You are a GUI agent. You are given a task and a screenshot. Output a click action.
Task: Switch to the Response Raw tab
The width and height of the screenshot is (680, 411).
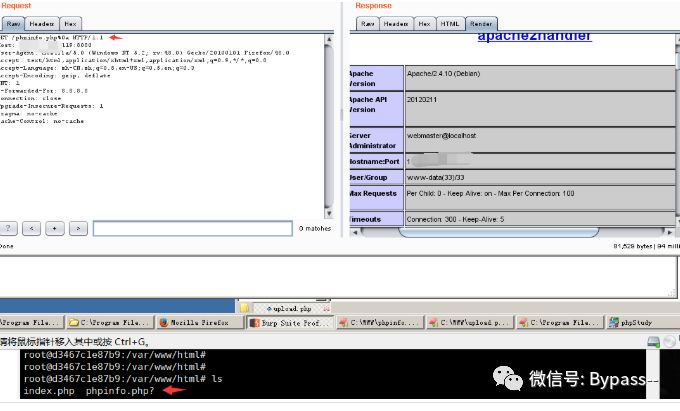click(368, 24)
